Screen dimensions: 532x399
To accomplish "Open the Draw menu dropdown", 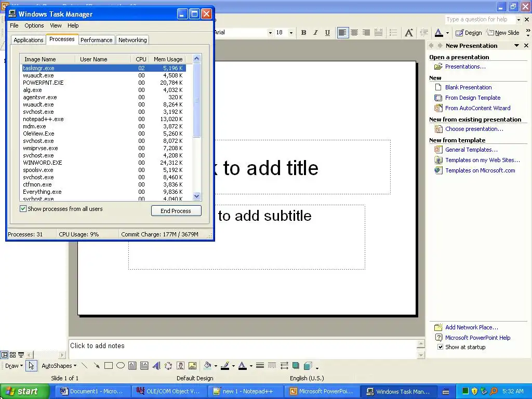I will pos(14,366).
